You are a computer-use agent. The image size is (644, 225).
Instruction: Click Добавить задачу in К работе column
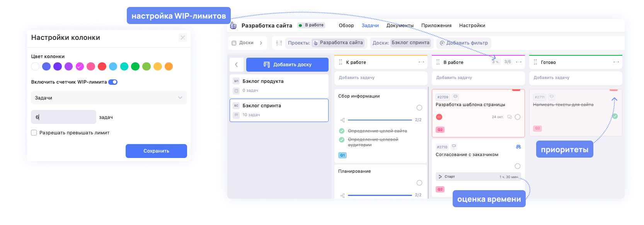tap(380, 78)
